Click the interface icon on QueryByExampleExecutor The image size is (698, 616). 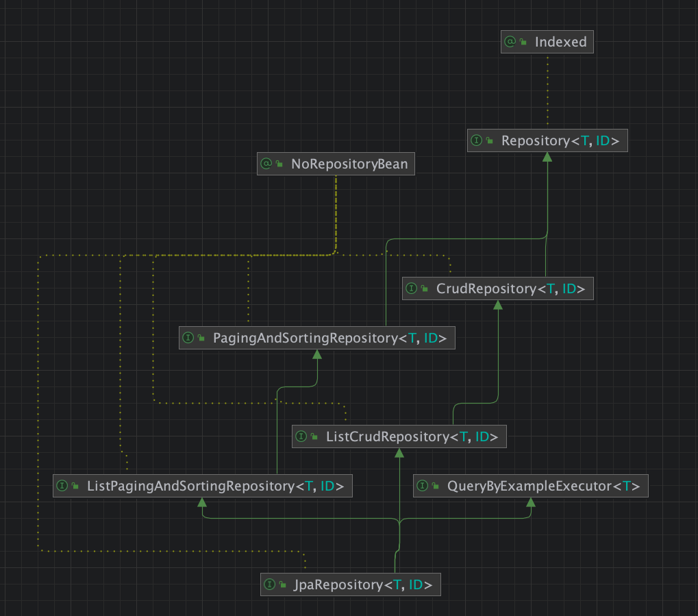tap(423, 486)
